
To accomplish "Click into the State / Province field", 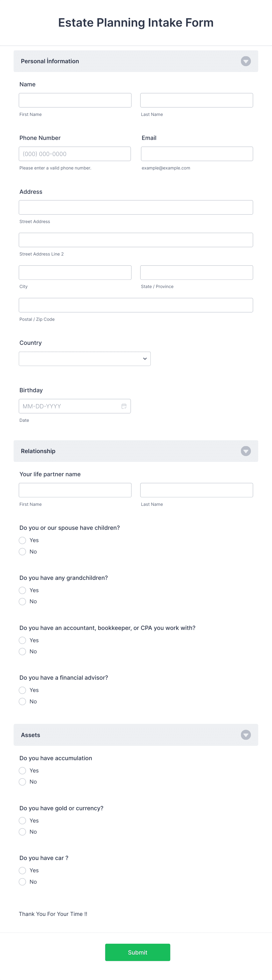I will click(197, 272).
